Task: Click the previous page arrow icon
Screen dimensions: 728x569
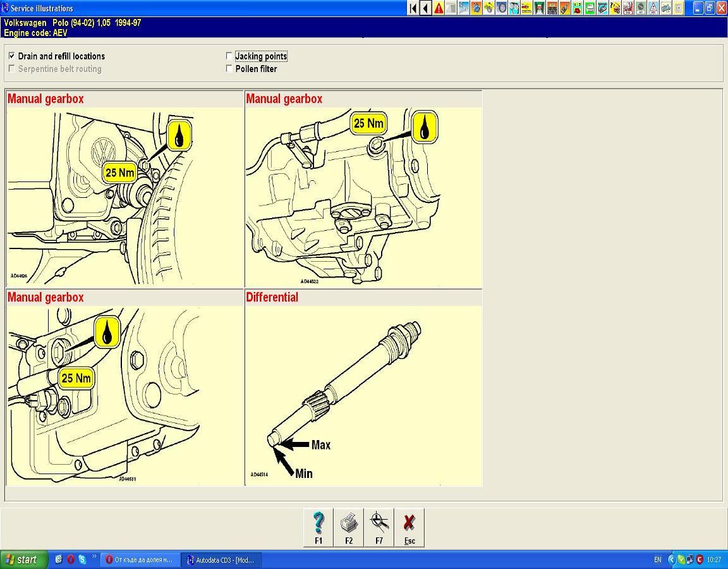Action: point(426,8)
